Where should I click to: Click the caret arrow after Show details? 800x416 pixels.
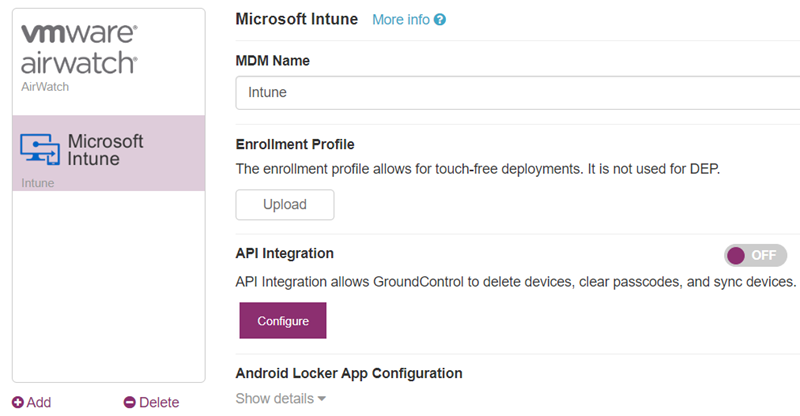click(321, 399)
